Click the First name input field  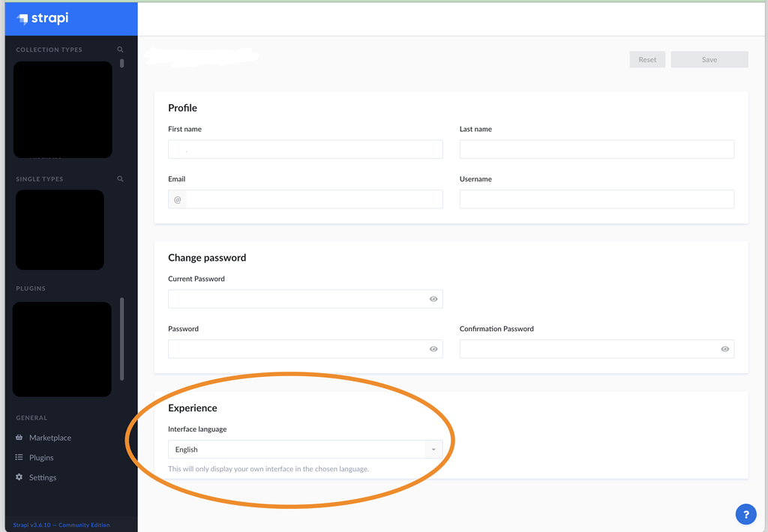(x=304, y=149)
